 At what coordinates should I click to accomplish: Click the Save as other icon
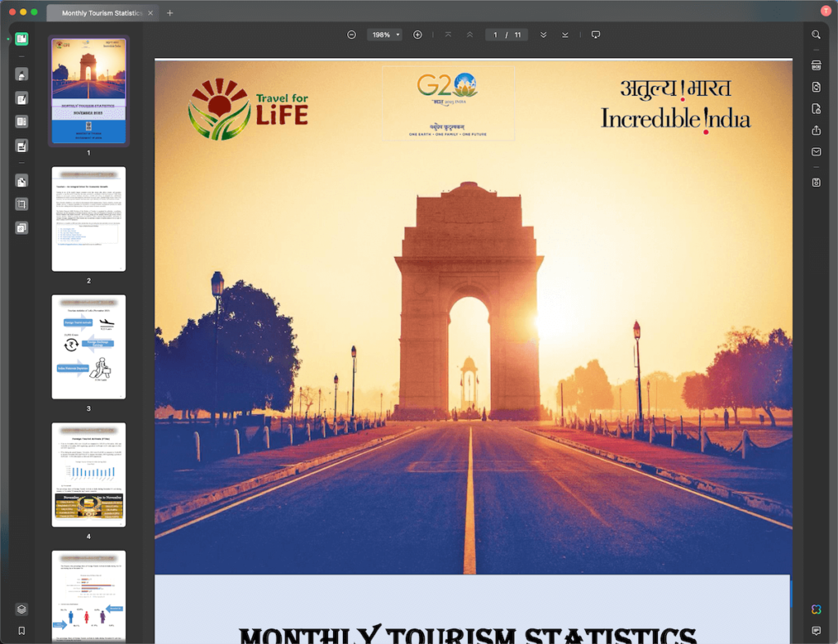[x=816, y=182]
